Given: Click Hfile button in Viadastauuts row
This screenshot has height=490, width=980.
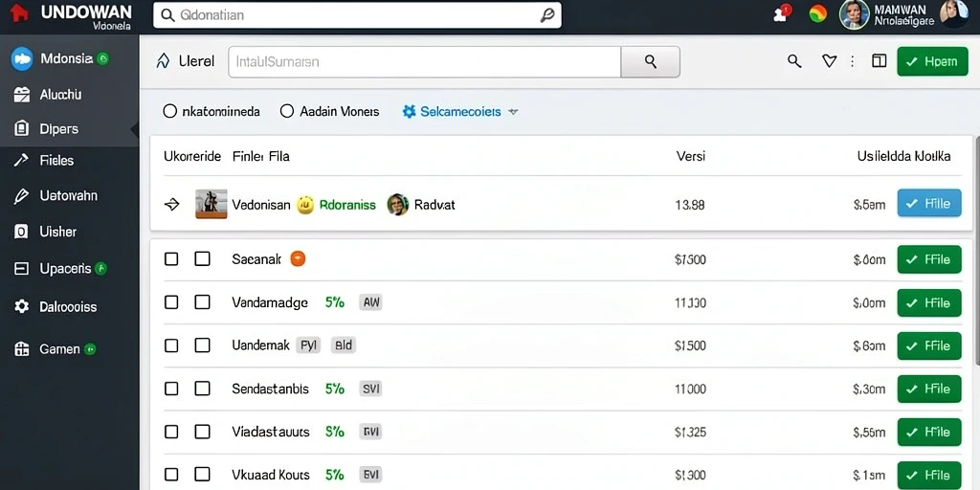Looking at the screenshot, I should 929,432.
